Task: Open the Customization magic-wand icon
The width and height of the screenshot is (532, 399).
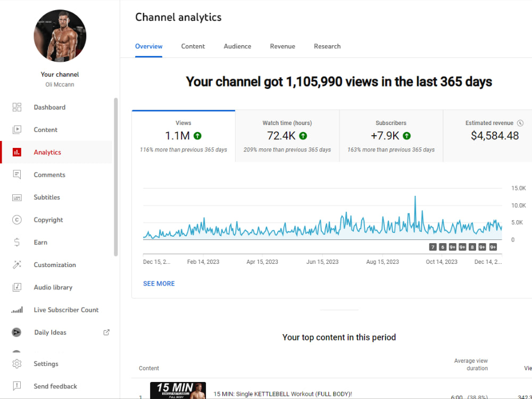Action: [16, 264]
